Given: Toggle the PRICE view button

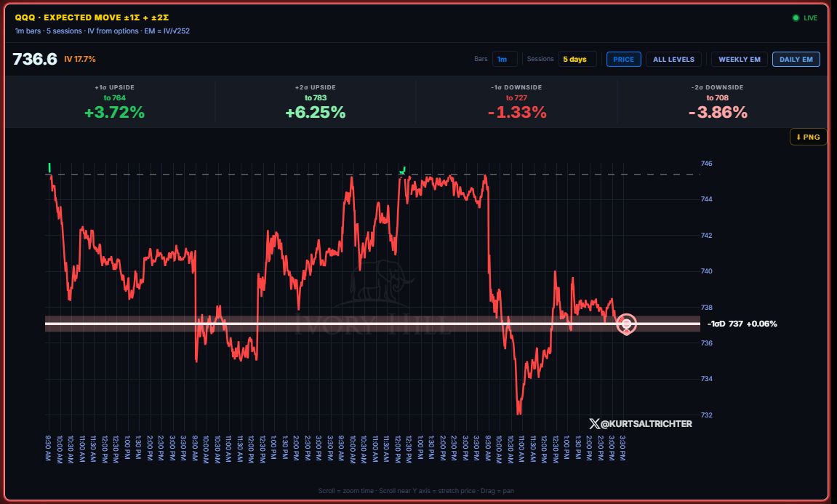Looking at the screenshot, I should (x=623, y=59).
